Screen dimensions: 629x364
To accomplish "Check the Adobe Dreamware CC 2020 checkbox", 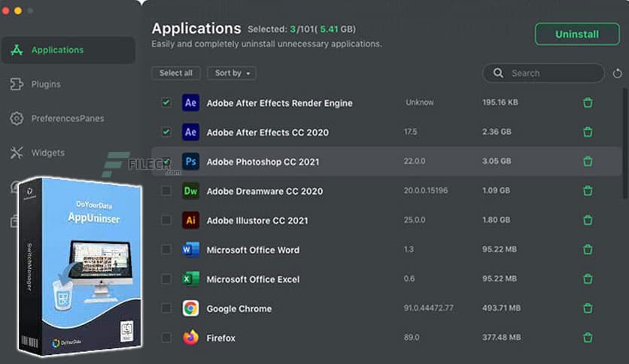I will click(x=166, y=191).
